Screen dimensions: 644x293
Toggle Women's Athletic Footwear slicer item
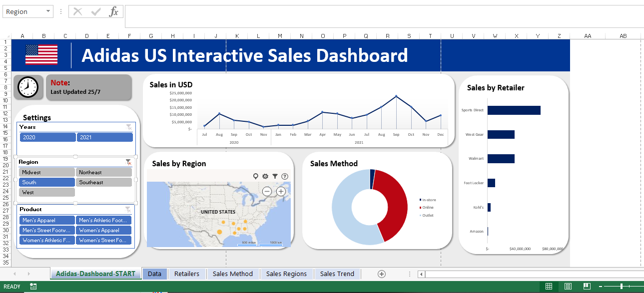click(x=47, y=240)
